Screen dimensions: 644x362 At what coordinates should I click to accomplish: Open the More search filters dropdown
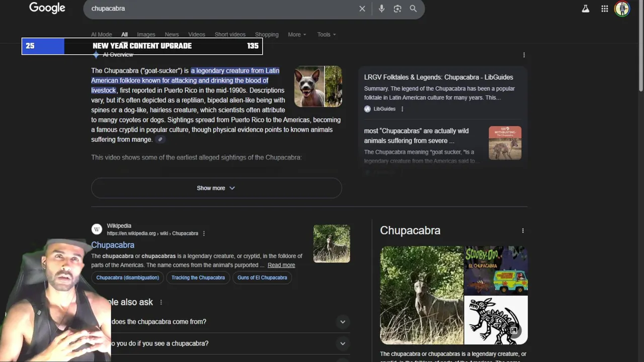pos(297,35)
